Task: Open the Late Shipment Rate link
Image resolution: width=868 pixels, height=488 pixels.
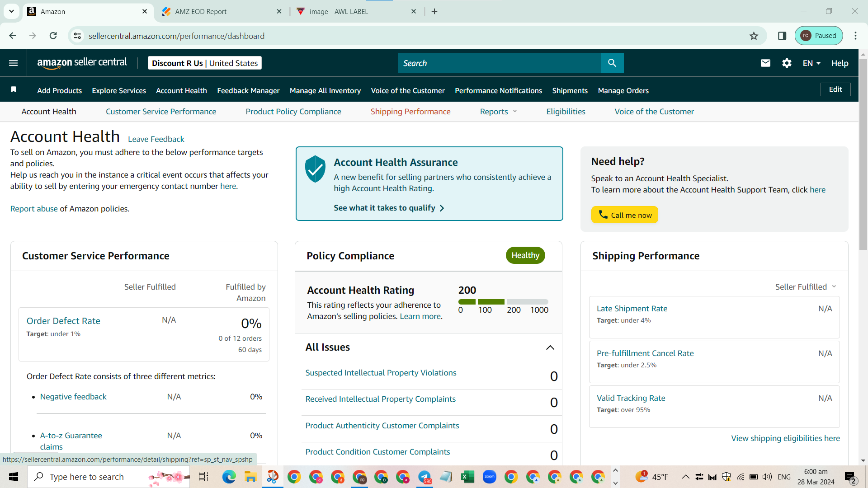Action: pyautogui.click(x=632, y=309)
